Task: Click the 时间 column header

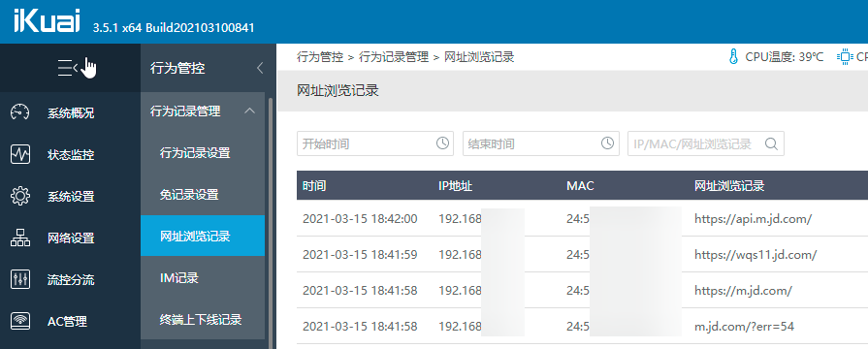Action: click(x=314, y=186)
